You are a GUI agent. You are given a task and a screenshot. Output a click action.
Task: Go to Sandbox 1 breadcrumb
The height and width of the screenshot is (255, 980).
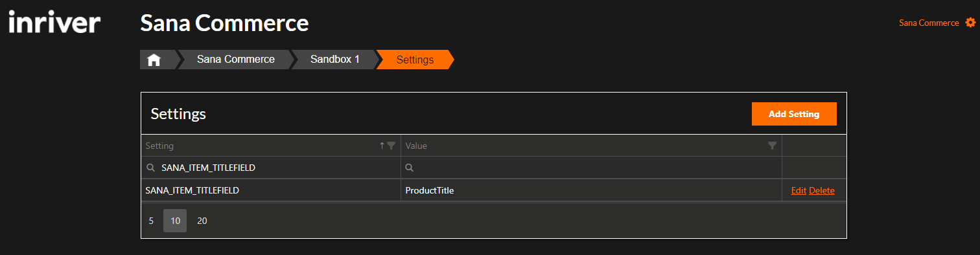(x=334, y=60)
